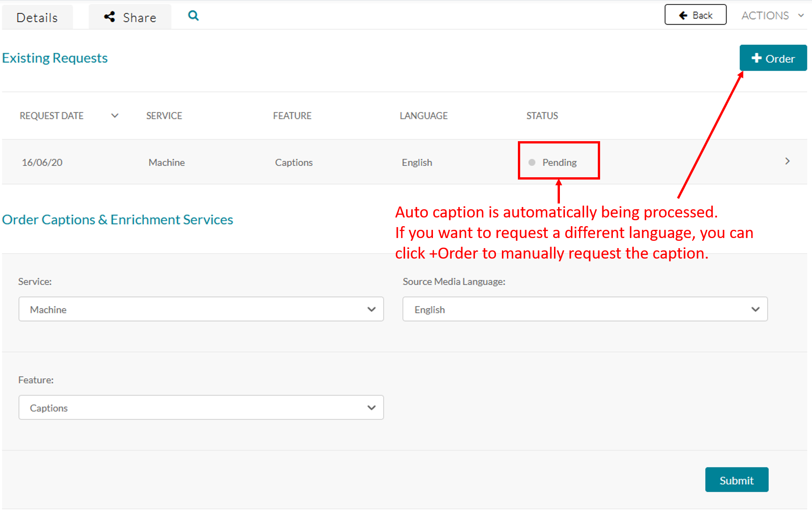Viewport: 812px width, 514px height.
Task: Click the plus icon on Order button
Action: pyautogui.click(x=756, y=58)
